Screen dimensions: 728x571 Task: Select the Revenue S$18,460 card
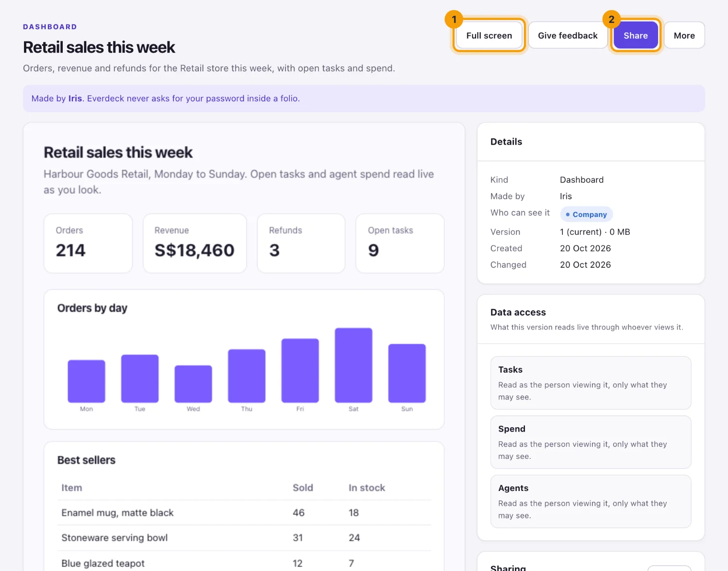pos(194,243)
